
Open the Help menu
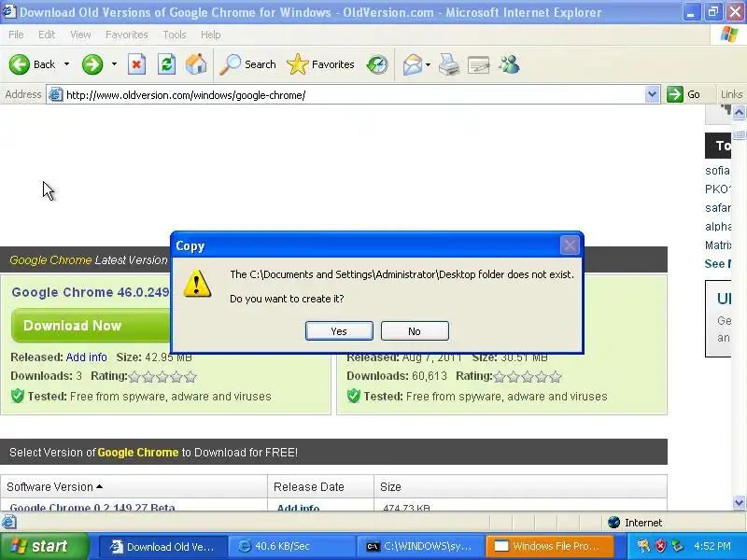211,35
